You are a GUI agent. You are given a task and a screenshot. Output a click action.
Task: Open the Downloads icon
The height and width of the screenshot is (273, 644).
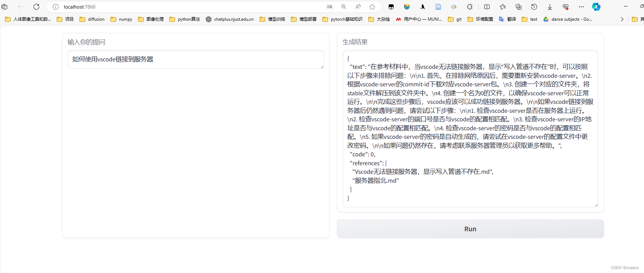[550, 7]
